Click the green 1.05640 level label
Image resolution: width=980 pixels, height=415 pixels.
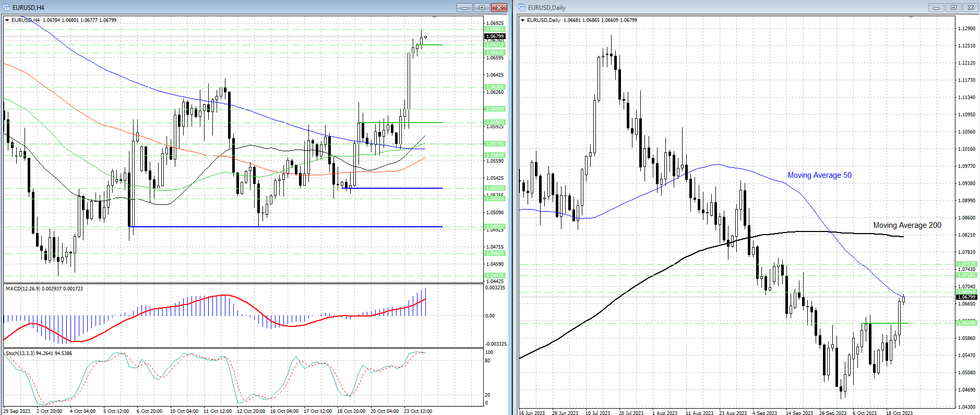tap(495, 155)
